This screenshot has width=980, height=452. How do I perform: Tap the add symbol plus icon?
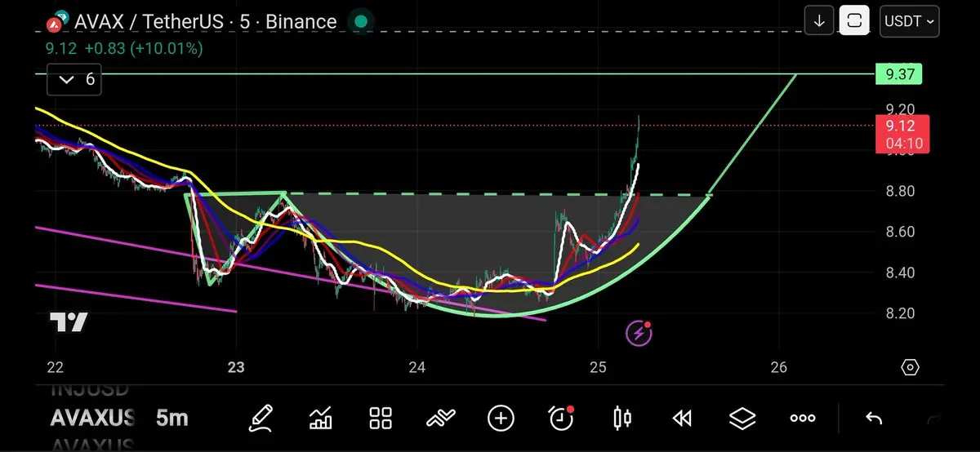point(501,419)
